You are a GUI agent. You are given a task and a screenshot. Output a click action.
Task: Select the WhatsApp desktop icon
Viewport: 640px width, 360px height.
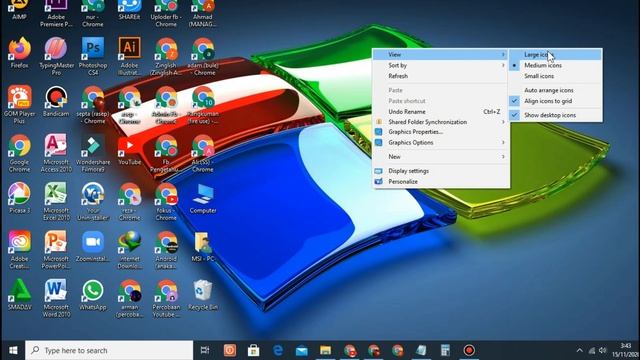click(x=93, y=295)
